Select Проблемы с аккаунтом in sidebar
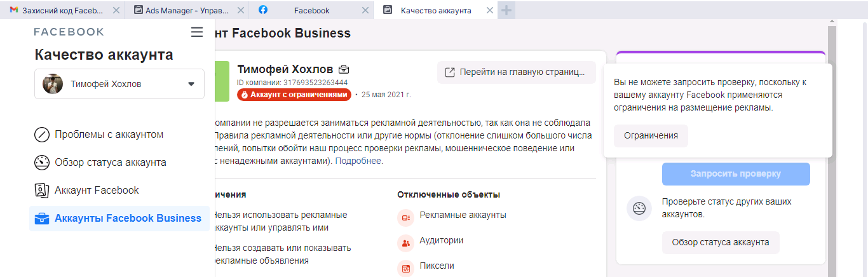This screenshot has height=277, width=868. [x=119, y=135]
